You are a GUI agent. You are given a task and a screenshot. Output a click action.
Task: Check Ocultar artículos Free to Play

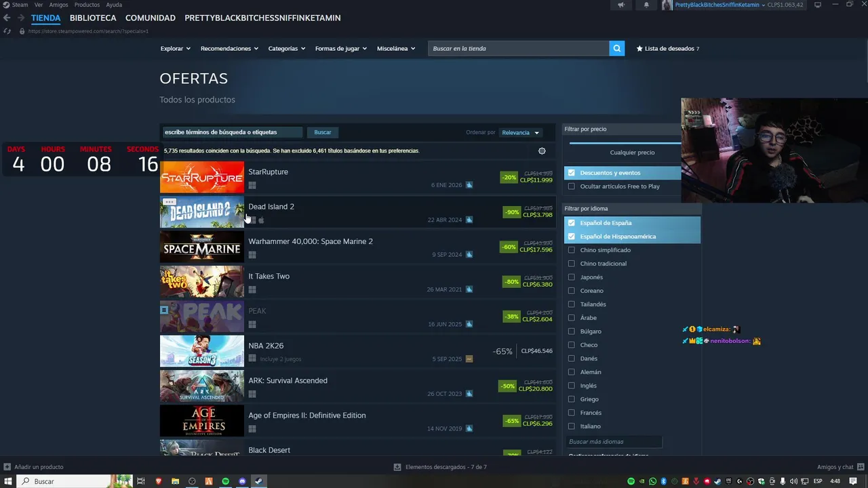(572, 186)
